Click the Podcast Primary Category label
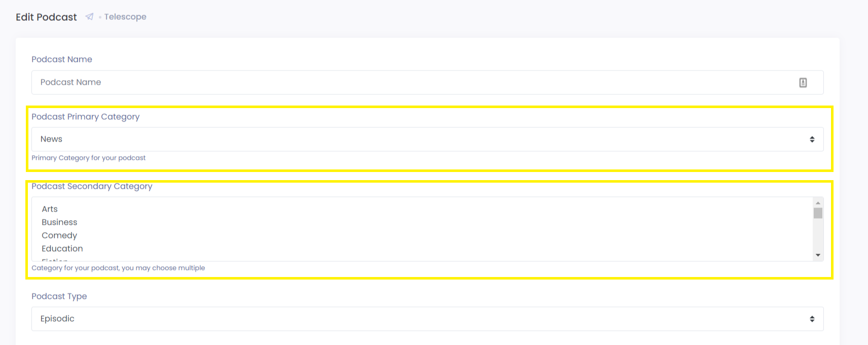 pos(86,117)
